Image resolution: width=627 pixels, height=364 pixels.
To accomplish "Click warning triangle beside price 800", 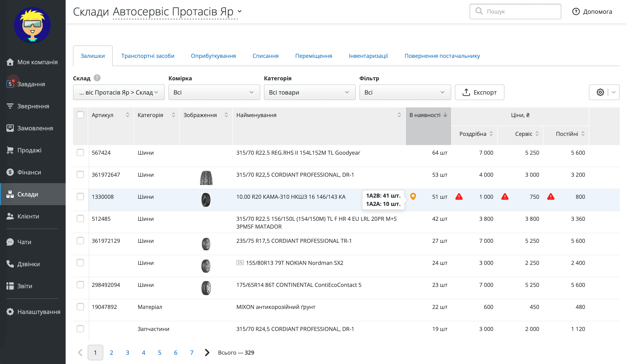I will (551, 196).
